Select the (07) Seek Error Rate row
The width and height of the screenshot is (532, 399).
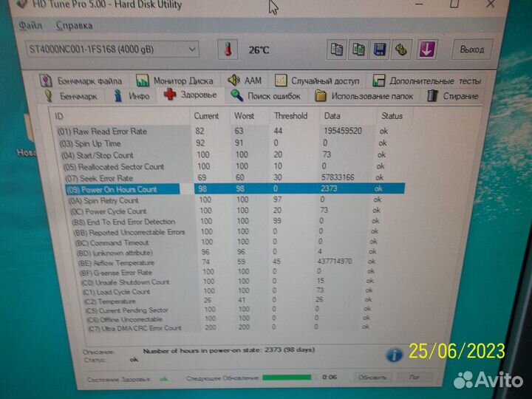point(225,178)
